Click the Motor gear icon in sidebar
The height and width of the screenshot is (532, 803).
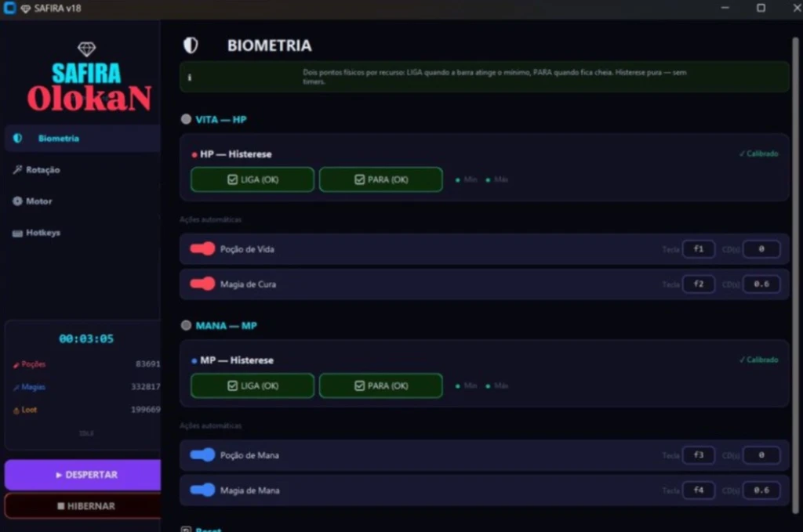(x=17, y=201)
